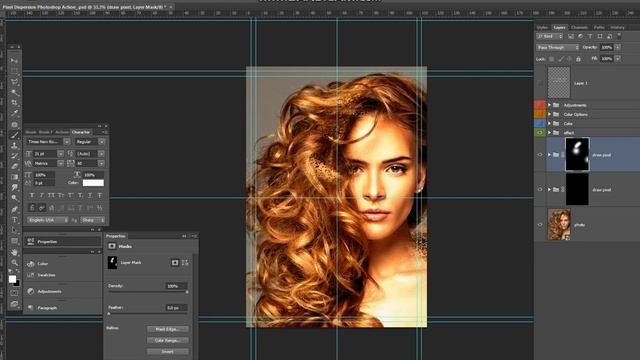
Task: Click the Density slider handle
Action: point(187,292)
